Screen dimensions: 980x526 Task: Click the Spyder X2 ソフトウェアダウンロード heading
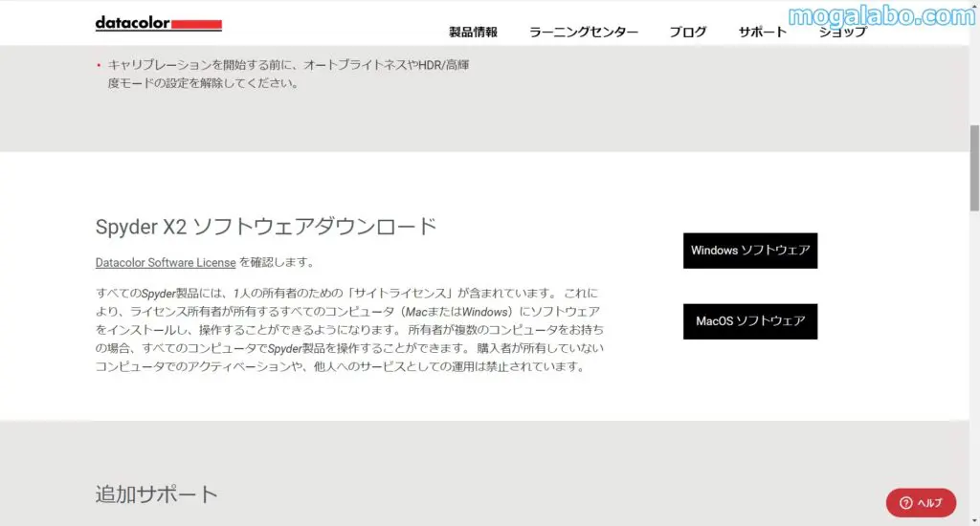tap(266, 227)
